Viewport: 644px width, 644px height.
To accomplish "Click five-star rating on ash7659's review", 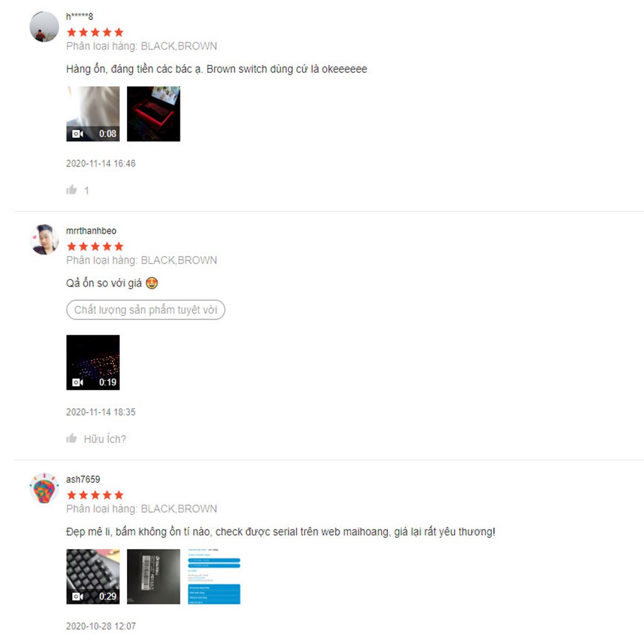I will coord(95,495).
